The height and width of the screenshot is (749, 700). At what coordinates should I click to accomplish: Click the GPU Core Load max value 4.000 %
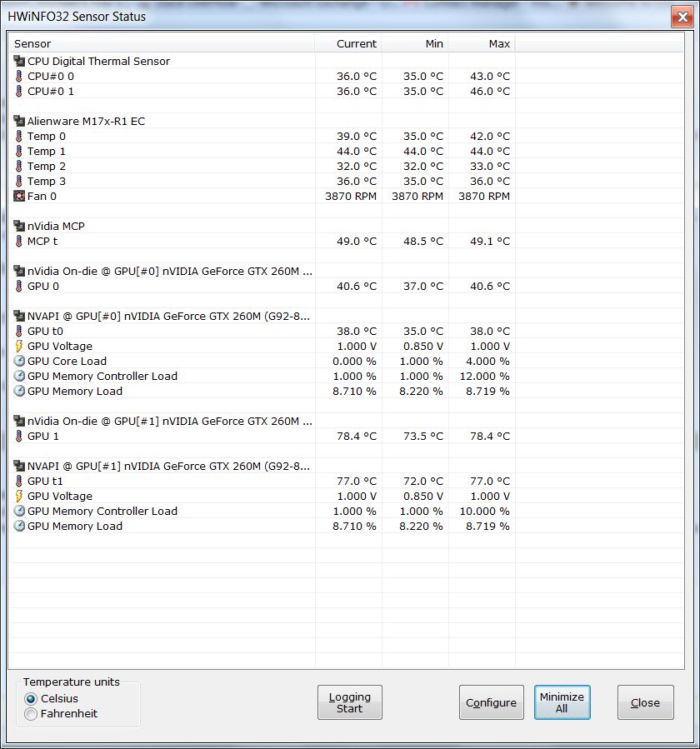pos(487,361)
